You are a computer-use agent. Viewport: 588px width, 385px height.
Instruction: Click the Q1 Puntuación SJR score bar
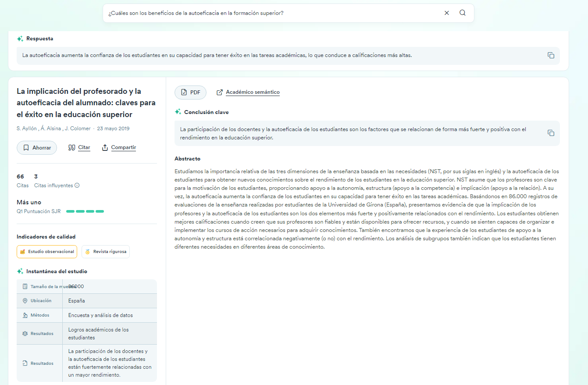click(x=85, y=211)
